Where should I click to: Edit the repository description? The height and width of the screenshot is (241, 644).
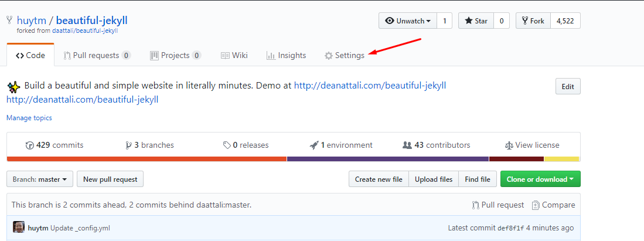[x=568, y=86]
